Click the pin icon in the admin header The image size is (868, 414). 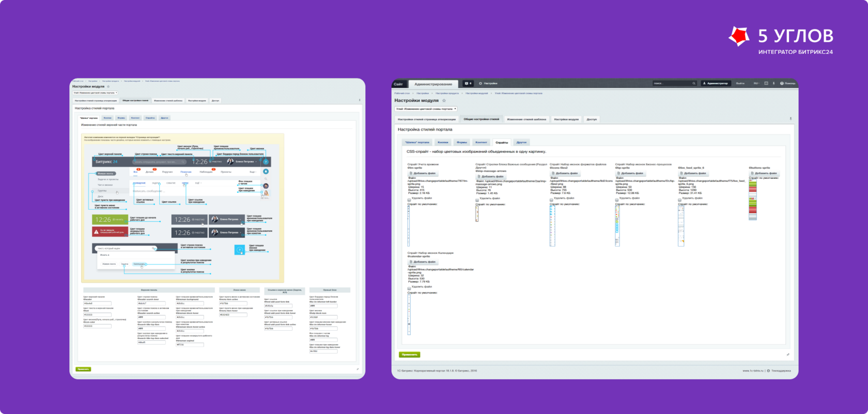click(773, 83)
